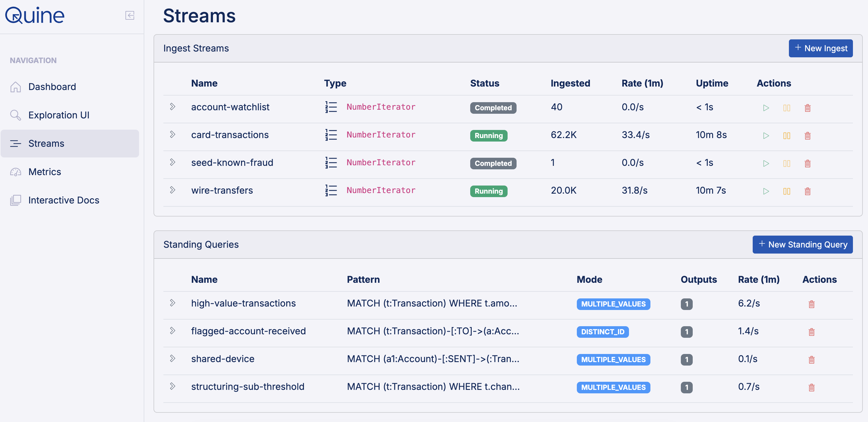Resume card-transactions using the play icon
The image size is (868, 422).
[x=766, y=136]
